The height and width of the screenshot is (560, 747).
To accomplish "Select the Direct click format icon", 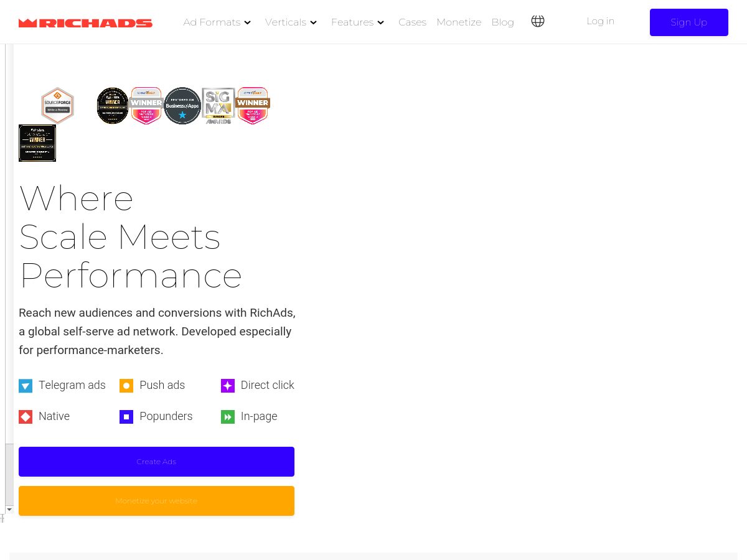I will click(x=228, y=386).
